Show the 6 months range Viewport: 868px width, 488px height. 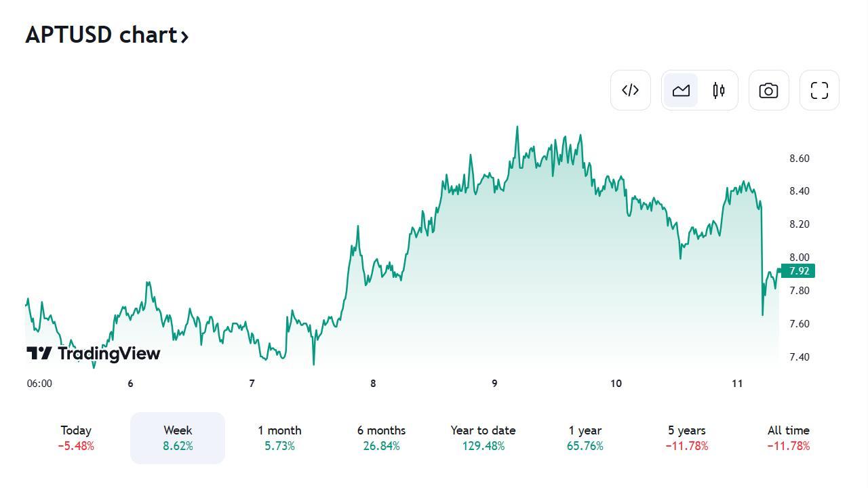381,438
